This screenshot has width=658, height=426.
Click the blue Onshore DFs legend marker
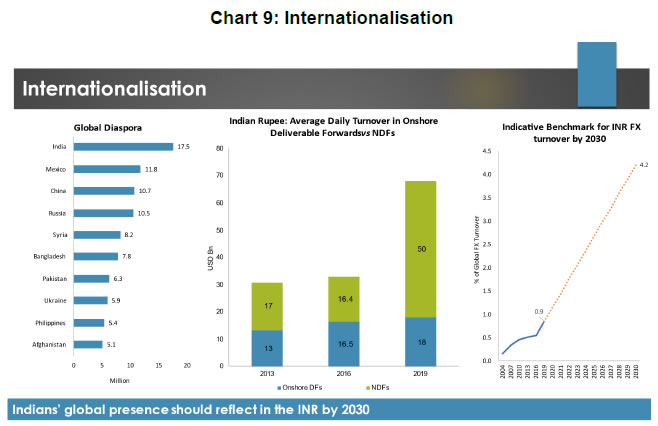click(280, 385)
